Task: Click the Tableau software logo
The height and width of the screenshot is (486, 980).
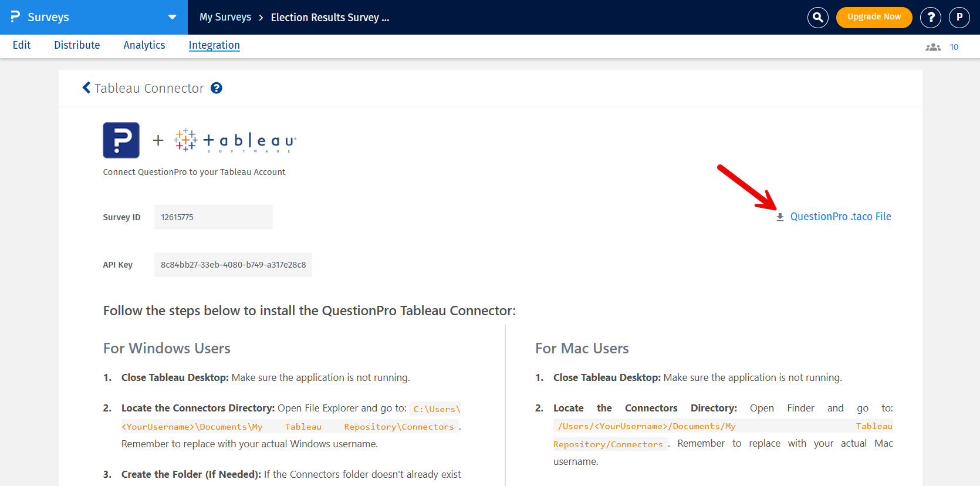Action: (235, 141)
